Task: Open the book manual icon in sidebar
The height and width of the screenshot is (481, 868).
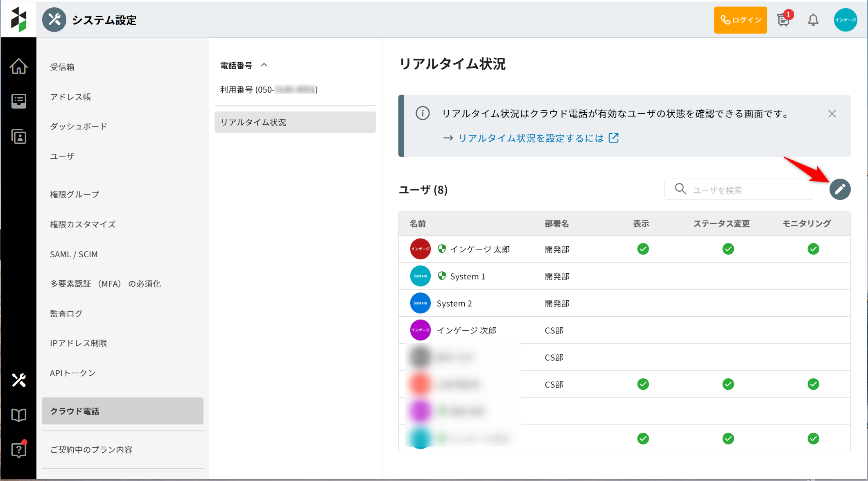Action: (x=19, y=415)
